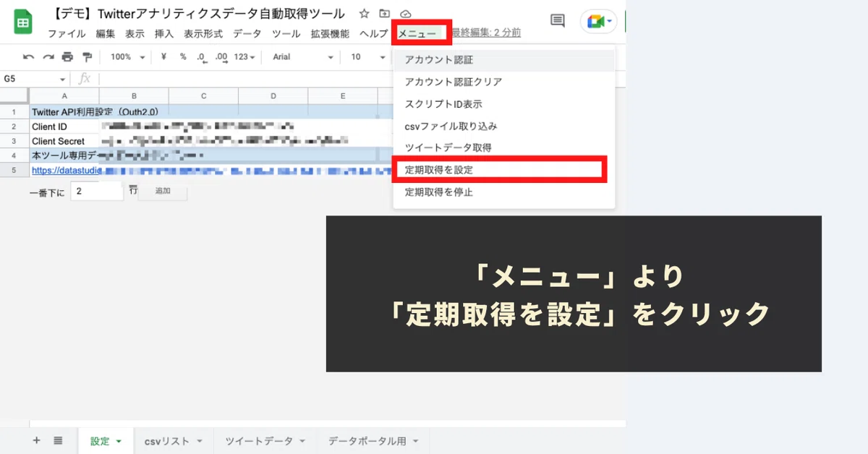The width and height of the screenshot is (868, 454).
Task: Click the formula bar input
Action: tap(246, 79)
